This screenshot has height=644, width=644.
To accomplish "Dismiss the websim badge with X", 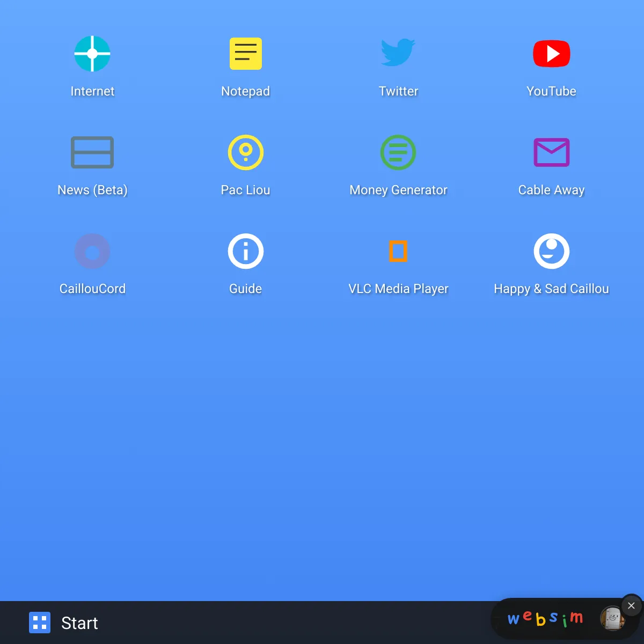I will click(x=631, y=605).
